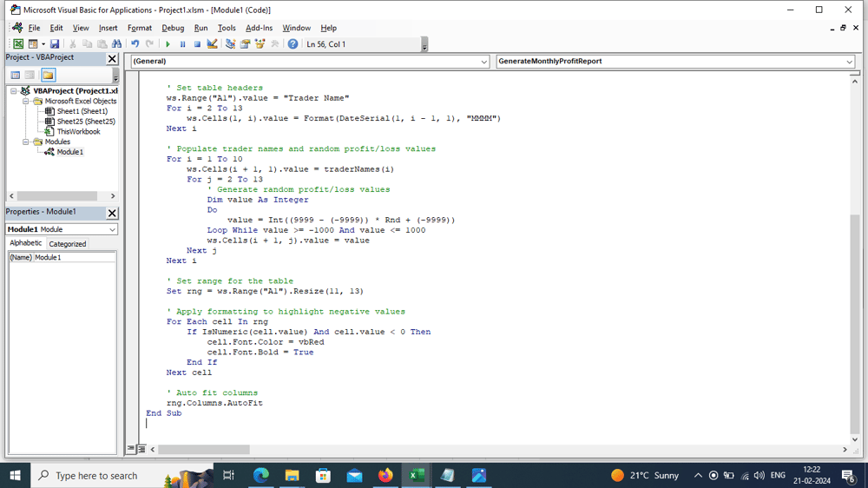Click the Cut scissors icon
The height and width of the screenshot is (488, 868).
coord(73,43)
